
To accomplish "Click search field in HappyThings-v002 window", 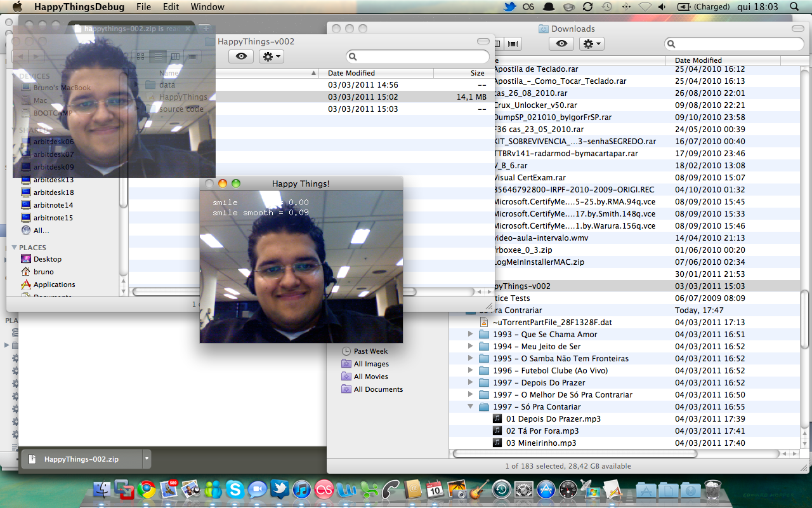I will [x=417, y=57].
